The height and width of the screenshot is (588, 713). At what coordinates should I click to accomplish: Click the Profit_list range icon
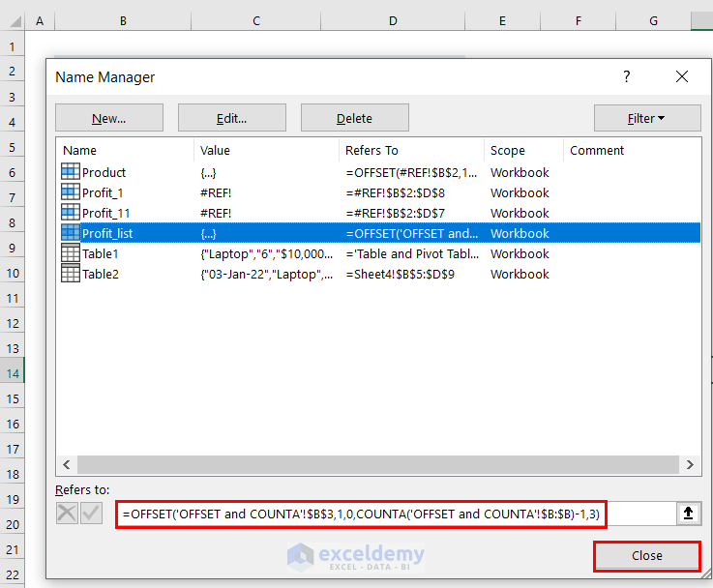point(70,233)
